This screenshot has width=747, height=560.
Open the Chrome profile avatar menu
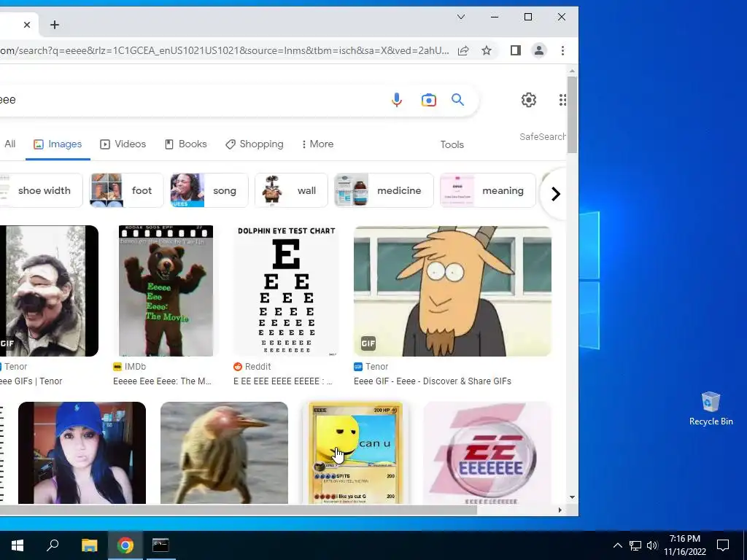[539, 50]
